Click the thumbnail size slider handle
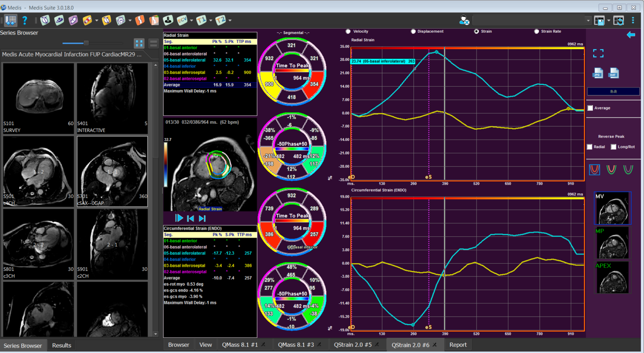Image resolution: width=644 pixels, height=353 pixels. [x=86, y=43]
